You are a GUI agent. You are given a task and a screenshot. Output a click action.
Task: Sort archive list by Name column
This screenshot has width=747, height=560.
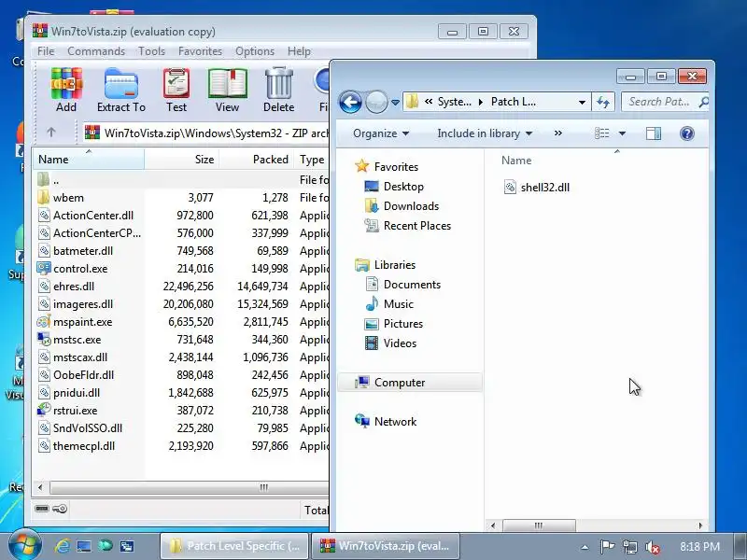pos(89,159)
